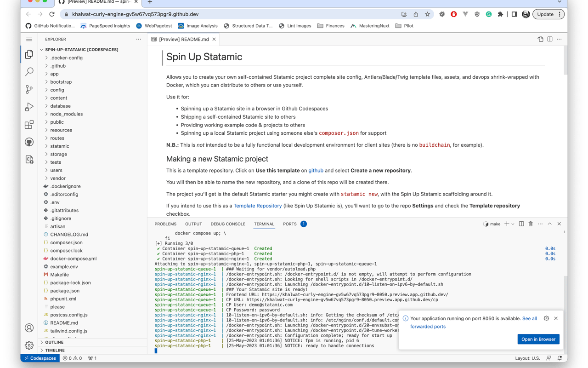Click the Codespaces remote indicator
Image resolution: width=588 pixels, height=368 pixels.
pyautogui.click(x=40, y=358)
